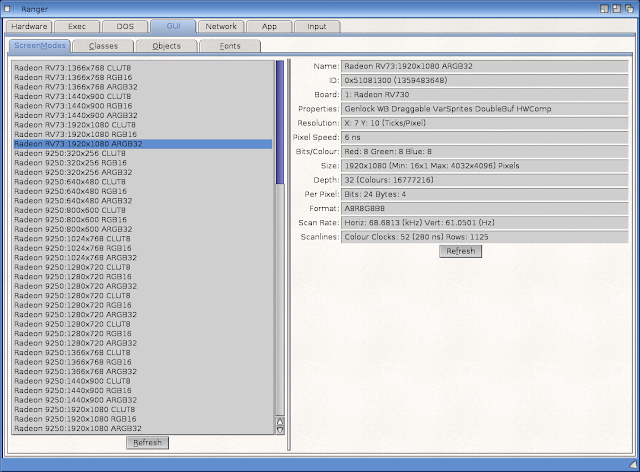Choose Radeon 9250:640x480 RGB16 mode
The image size is (640, 472).
coord(143,191)
